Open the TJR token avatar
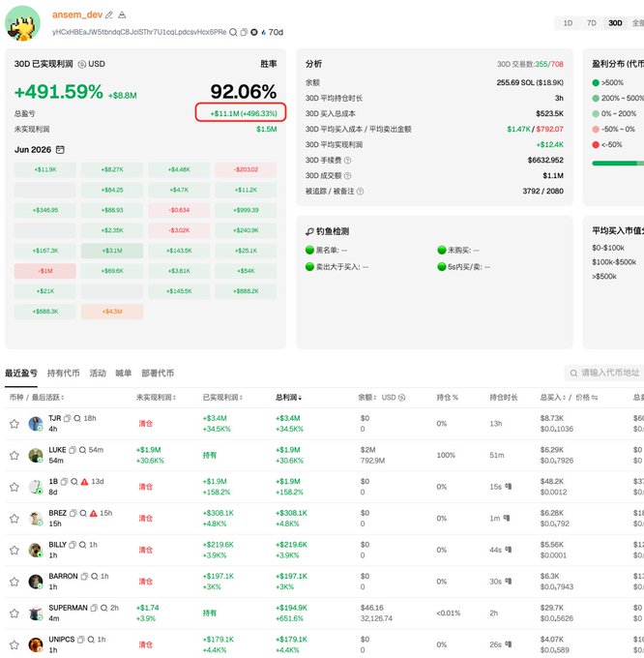Image resolution: width=644 pixels, height=658 pixels. tap(36, 424)
